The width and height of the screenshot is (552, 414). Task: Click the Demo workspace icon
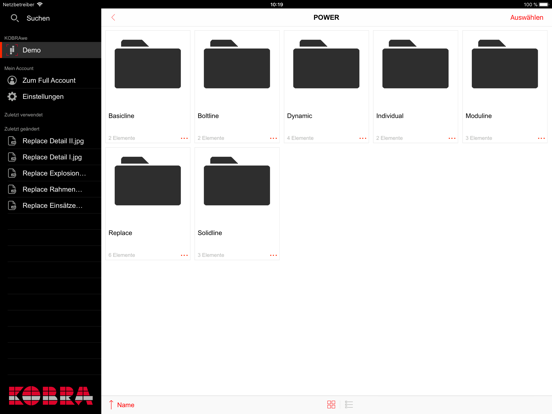click(x=12, y=50)
